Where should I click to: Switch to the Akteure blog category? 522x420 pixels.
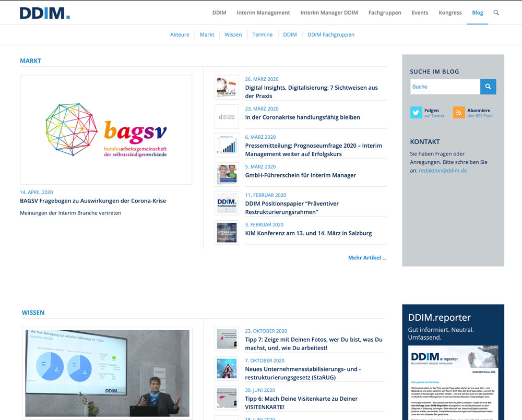[x=180, y=34]
